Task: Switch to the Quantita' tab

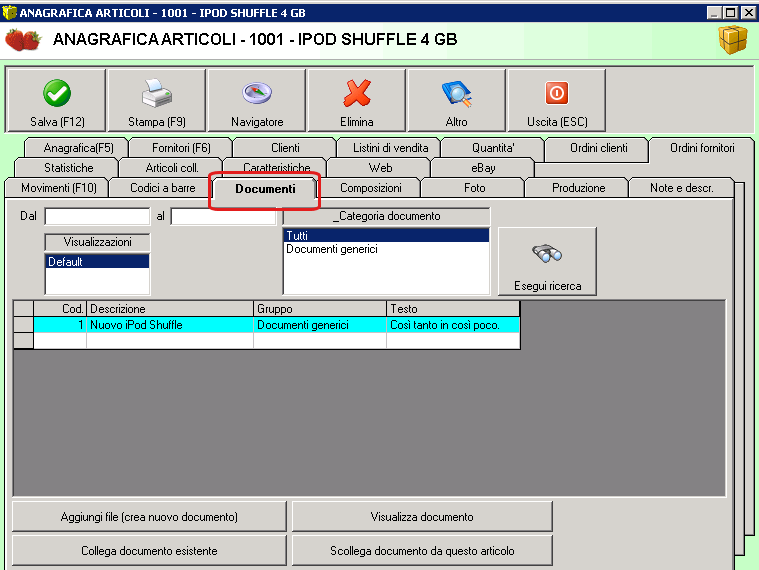Action: [x=493, y=148]
